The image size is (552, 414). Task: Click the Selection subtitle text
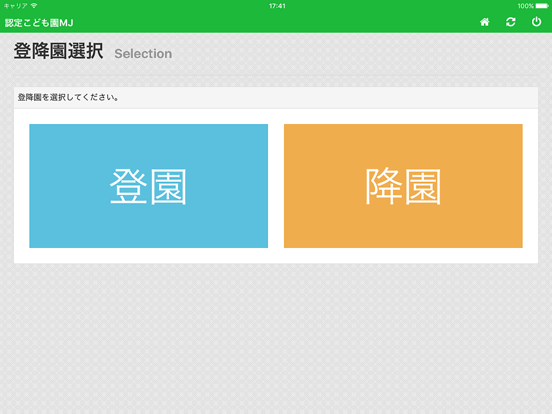(x=143, y=54)
